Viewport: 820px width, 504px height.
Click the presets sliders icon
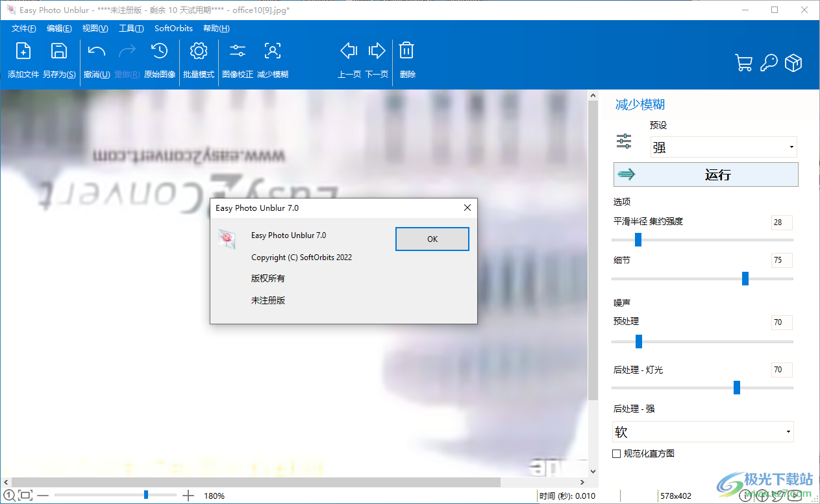click(x=624, y=141)
